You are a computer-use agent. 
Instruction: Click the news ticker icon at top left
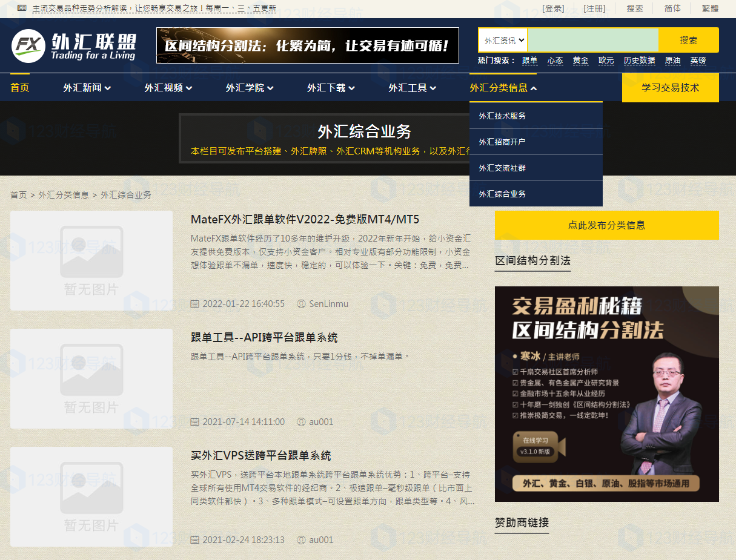(22, 8)
